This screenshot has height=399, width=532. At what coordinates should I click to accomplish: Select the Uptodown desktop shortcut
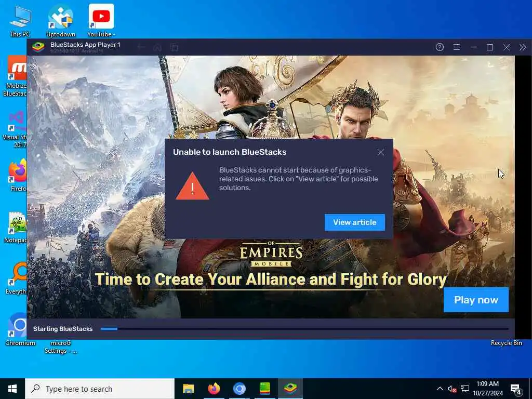coord(60,20)
